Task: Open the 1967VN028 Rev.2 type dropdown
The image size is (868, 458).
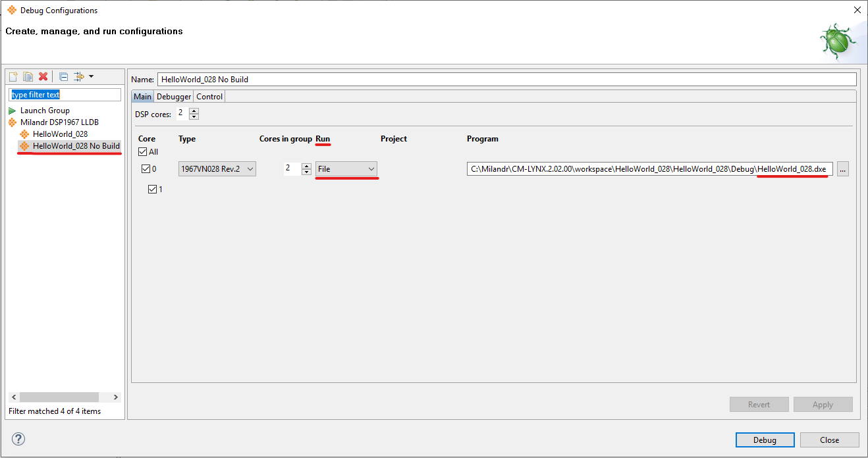Action: (x=217, y=169)
